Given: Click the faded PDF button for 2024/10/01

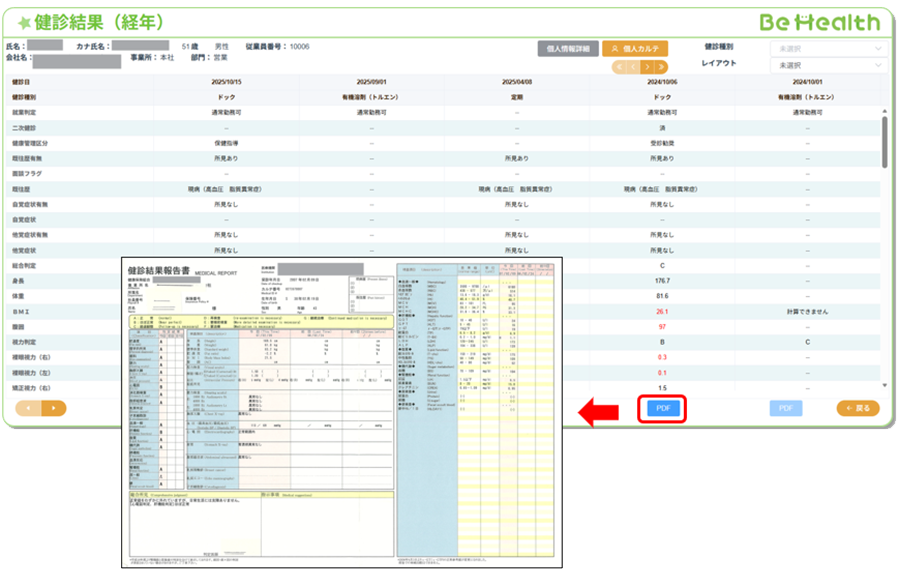Looking at the screenshot, I should click(x=785, y=408).
